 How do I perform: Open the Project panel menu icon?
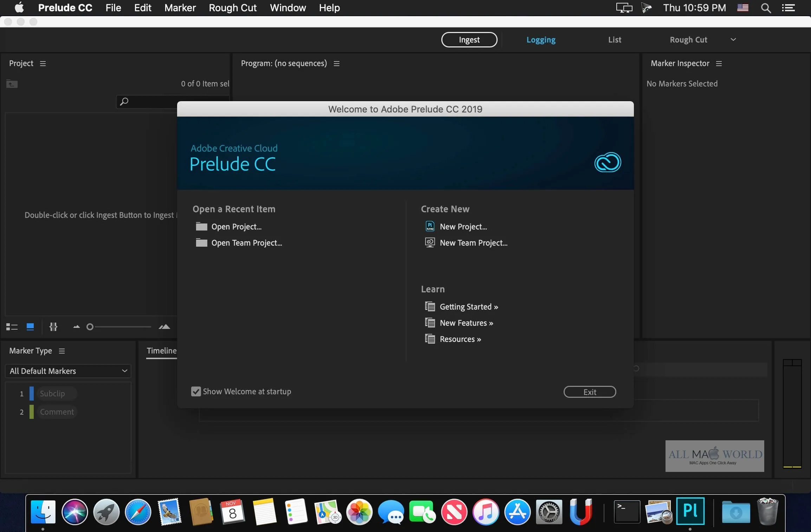pos(43,64)
